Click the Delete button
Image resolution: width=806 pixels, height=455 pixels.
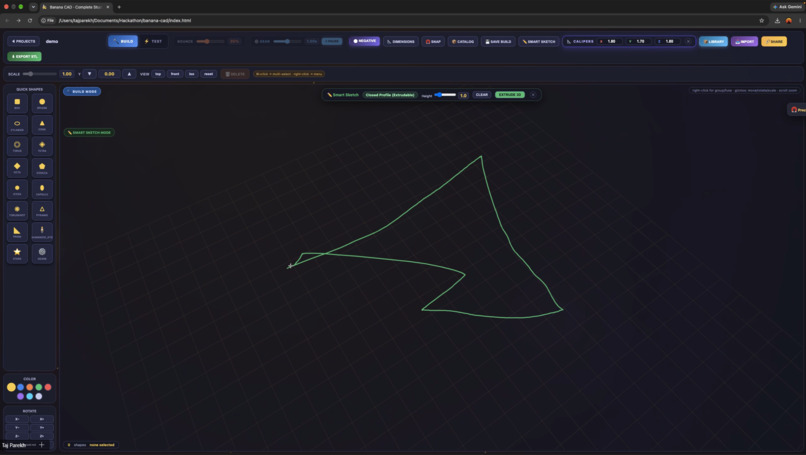click(235, 74)
